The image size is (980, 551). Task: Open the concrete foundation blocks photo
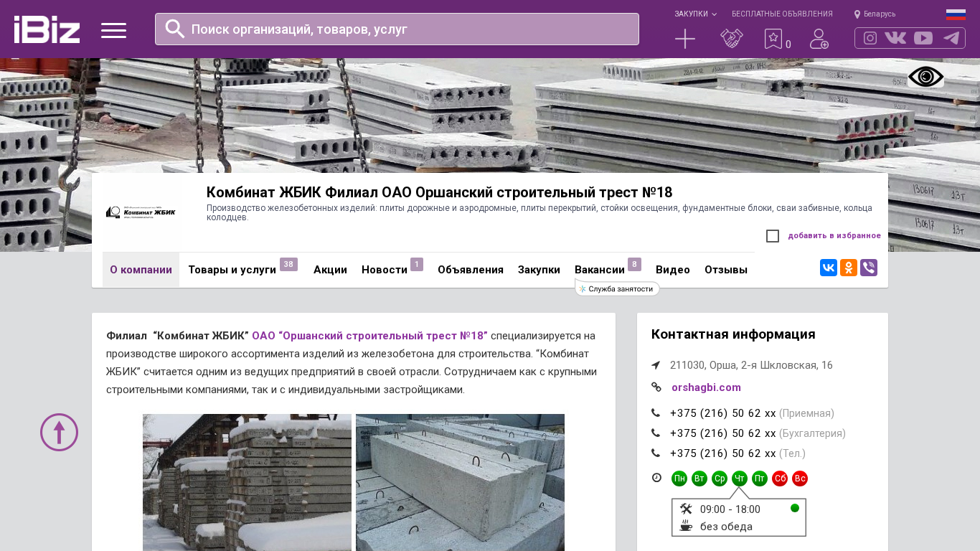460,482
